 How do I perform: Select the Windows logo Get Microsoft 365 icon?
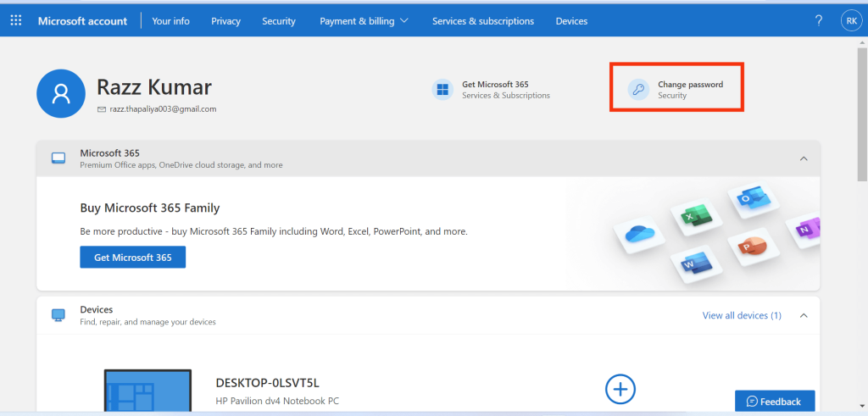pos(442,89)
